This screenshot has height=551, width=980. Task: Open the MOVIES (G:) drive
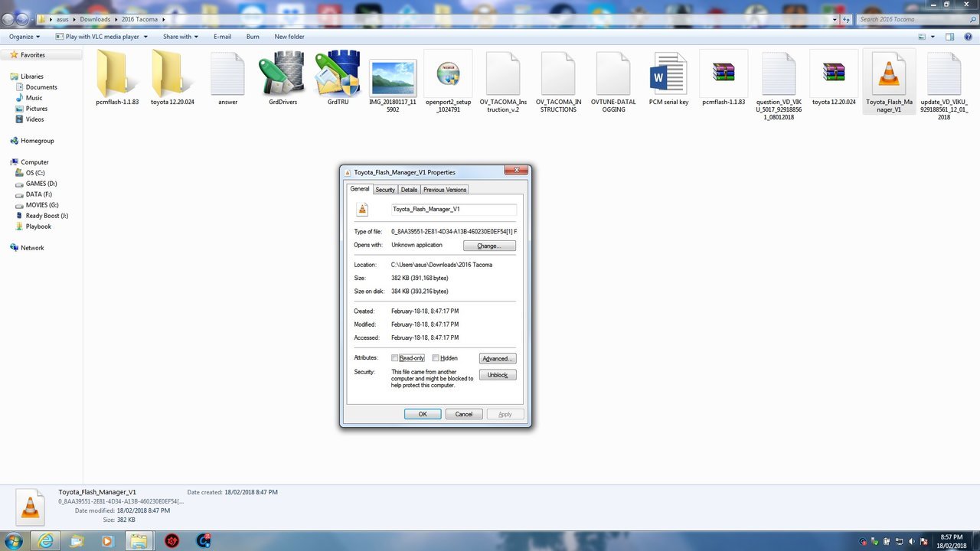[42, 205]
